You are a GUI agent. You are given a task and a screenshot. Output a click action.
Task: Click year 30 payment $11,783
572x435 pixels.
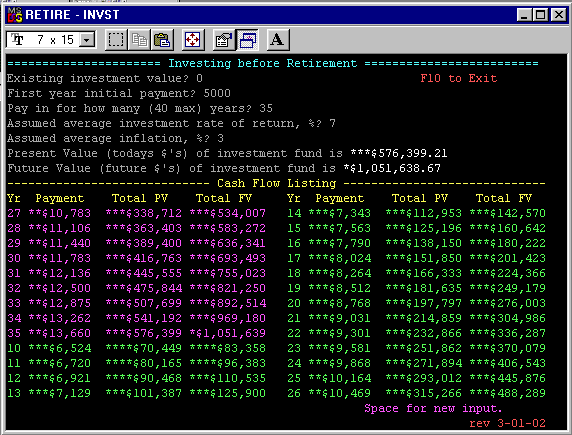tap(59, 258)
